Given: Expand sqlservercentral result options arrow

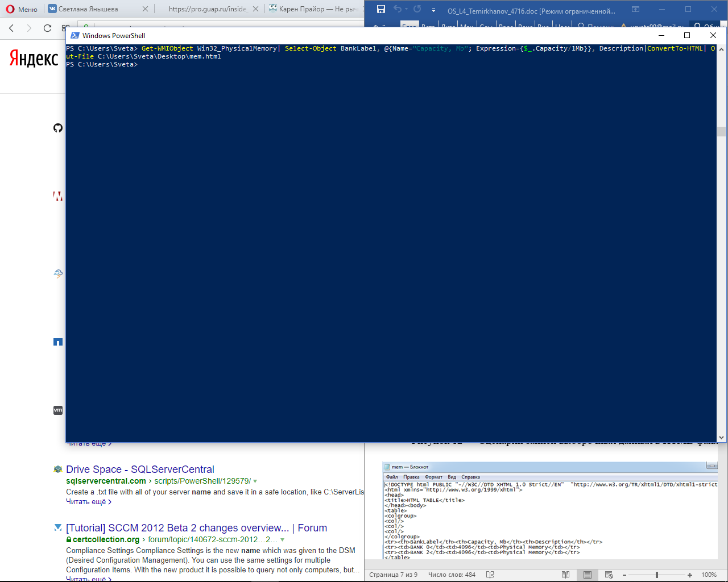Looking at the screenshot, I should coord(255,481).
